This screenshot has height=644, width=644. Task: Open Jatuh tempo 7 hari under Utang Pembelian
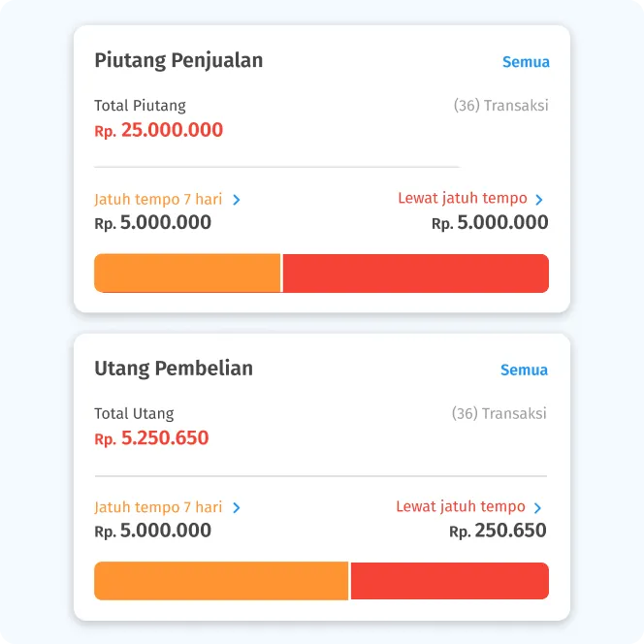tap(158, 506)
